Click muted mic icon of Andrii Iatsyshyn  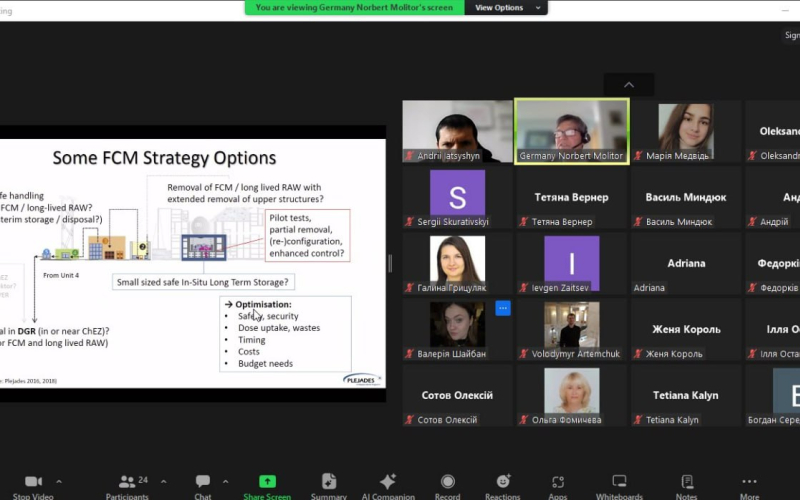coord(409,156)
